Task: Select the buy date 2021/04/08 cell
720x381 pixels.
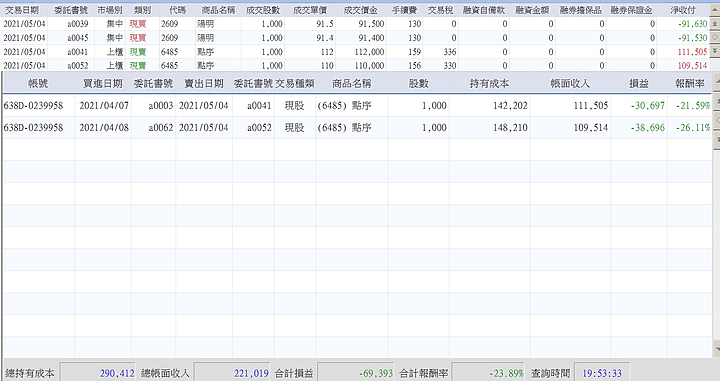Action: [103, 128]
